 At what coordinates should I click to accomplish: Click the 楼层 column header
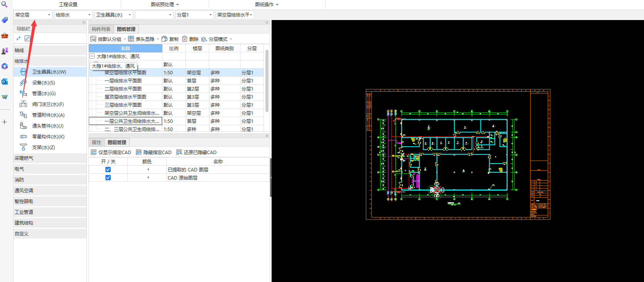(197, 48)
